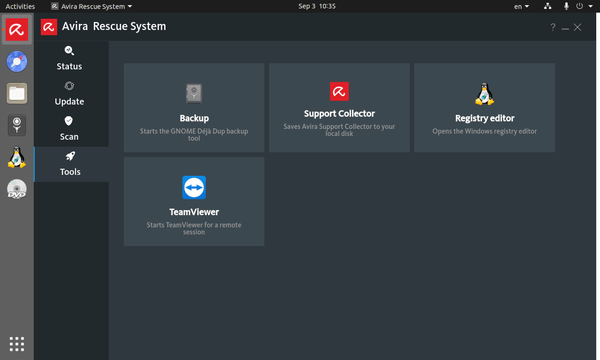Minimize the Avira Rescue System window

(x=565, y=28)
